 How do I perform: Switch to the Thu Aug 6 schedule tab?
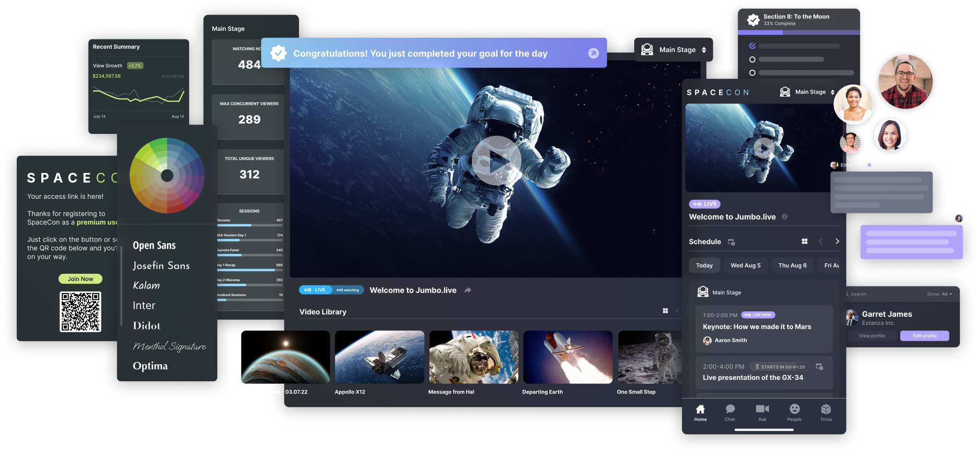[x=792, y=266]
